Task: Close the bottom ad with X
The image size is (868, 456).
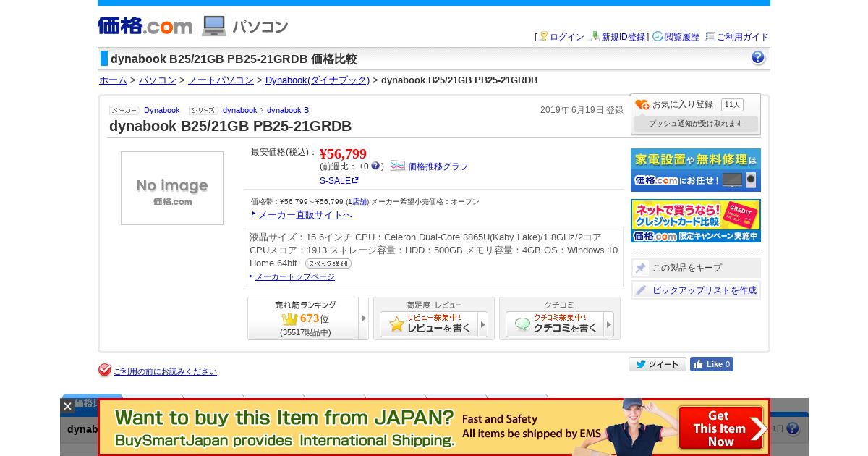Action: [67, 406]
